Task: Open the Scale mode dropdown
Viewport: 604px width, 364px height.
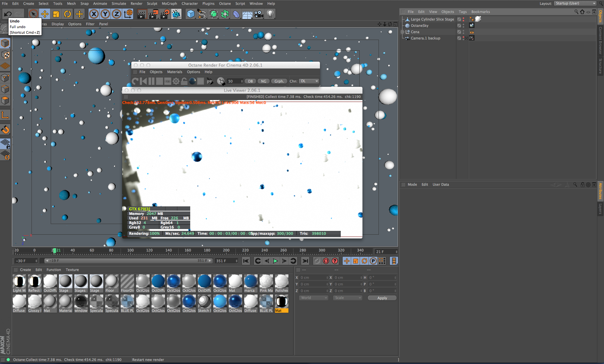Action: [348, 298]
